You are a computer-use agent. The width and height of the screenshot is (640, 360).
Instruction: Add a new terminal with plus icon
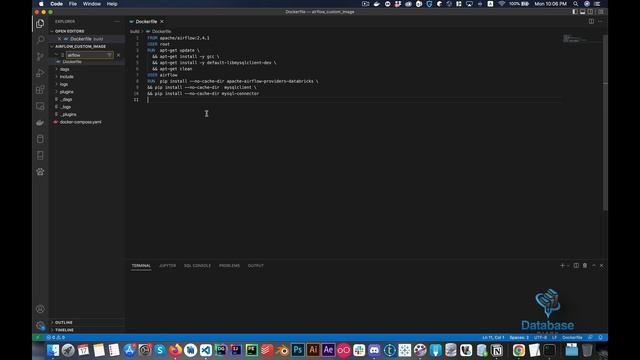pos(562,265)
